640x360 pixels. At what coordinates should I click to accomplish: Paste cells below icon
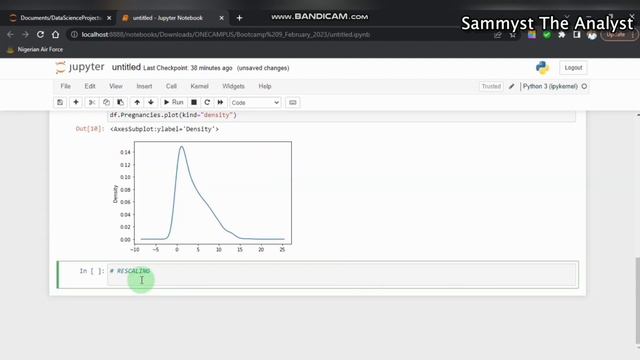(120, 102)
